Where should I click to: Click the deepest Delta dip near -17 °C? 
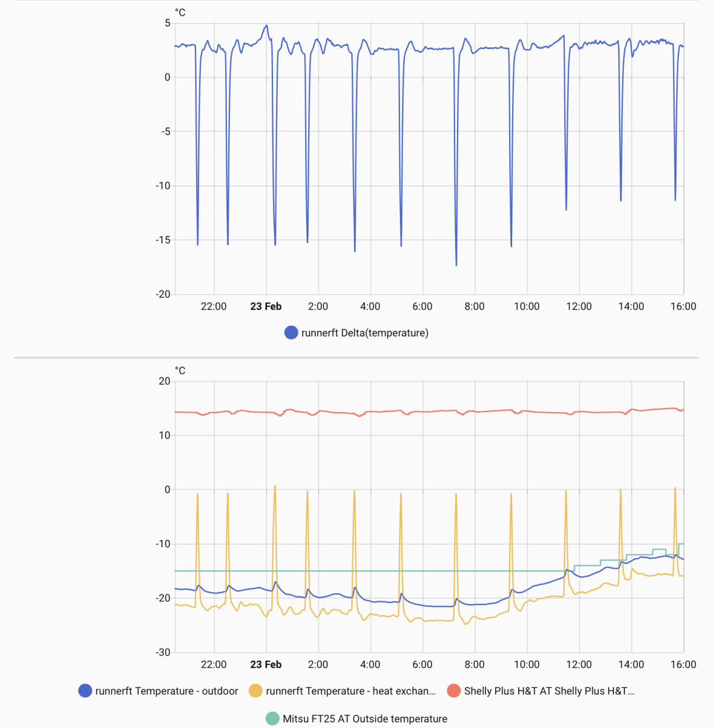(456, 264)
